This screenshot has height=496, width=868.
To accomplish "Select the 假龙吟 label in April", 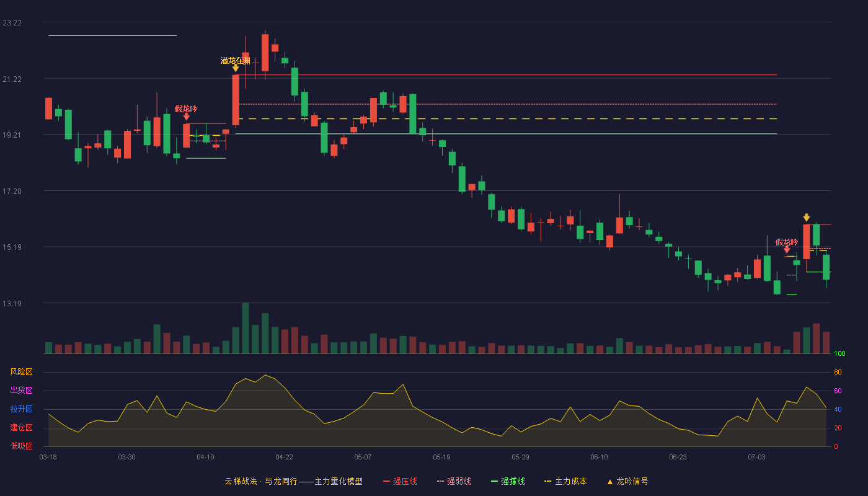I will (186, 109).
